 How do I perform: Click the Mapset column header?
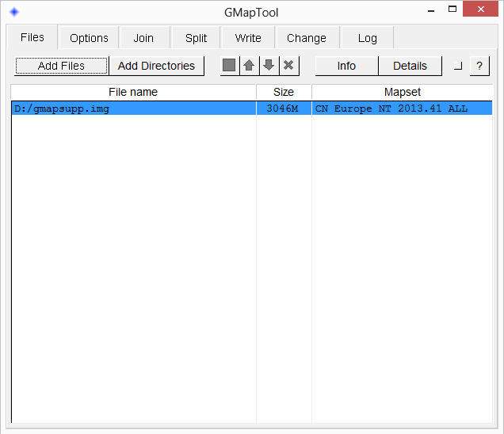(x=402, y=92)
